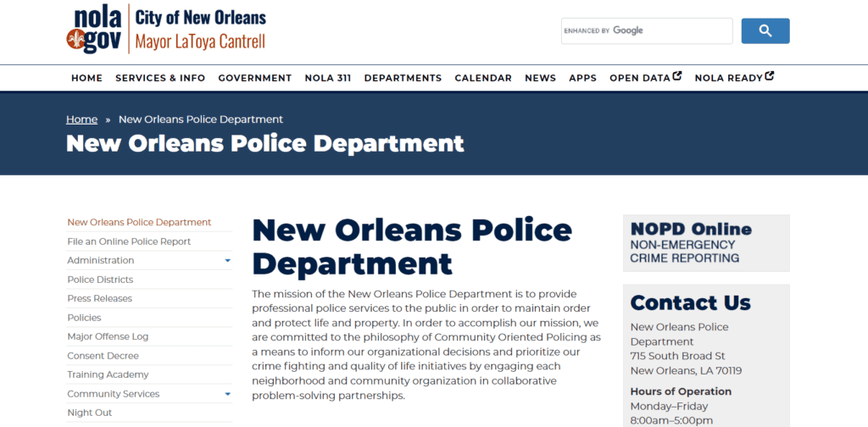Open the Major Offense Log link
This screenshot has height=427, width=868.
click(108, 337)
